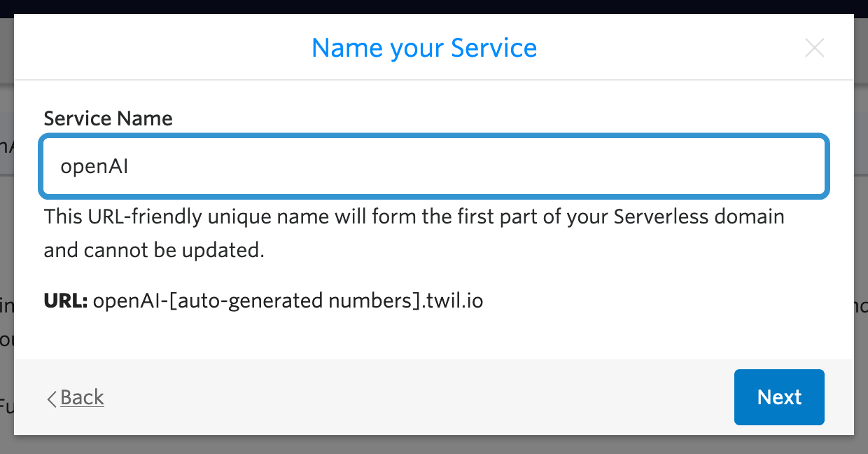The height and width of the screenshot is (454, 868).
Task: Close the Name your Service dialog
Action: (x=814, y=48)
